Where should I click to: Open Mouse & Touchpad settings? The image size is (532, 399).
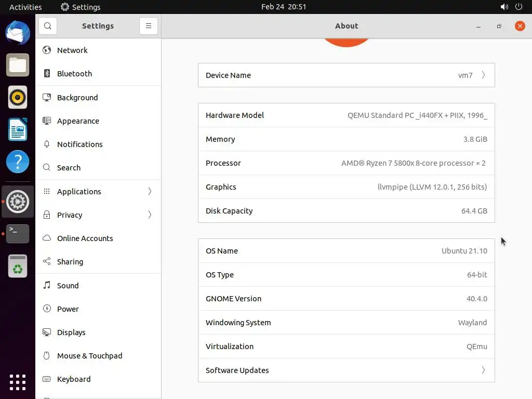(98, 355)
